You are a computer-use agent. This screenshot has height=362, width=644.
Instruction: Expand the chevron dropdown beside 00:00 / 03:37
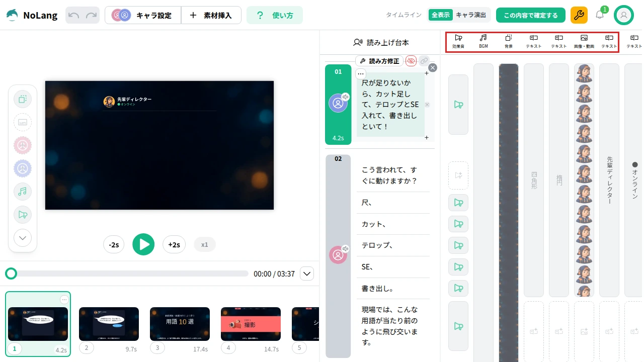click(x=307, y=274)
